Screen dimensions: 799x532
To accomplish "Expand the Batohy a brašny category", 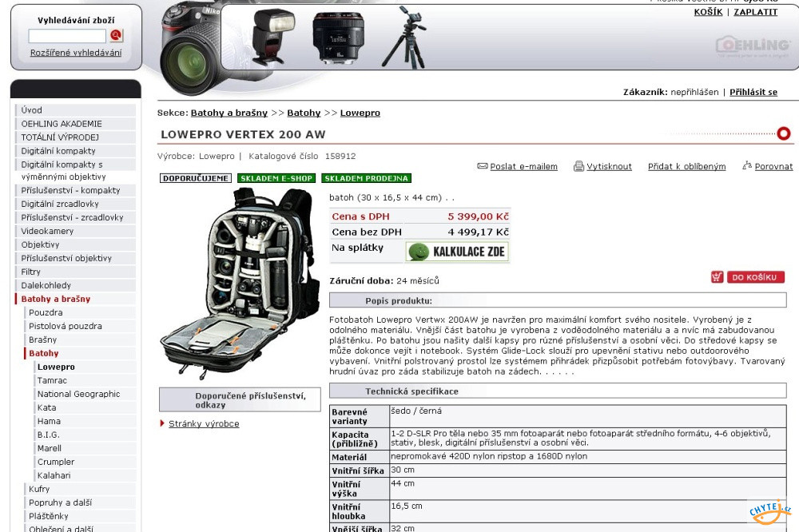I will [56, 299].
